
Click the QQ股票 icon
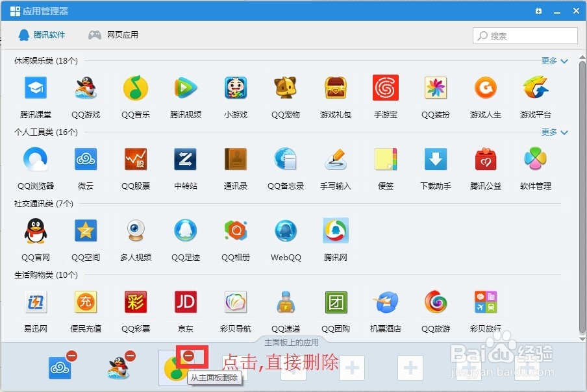(136, 160)
